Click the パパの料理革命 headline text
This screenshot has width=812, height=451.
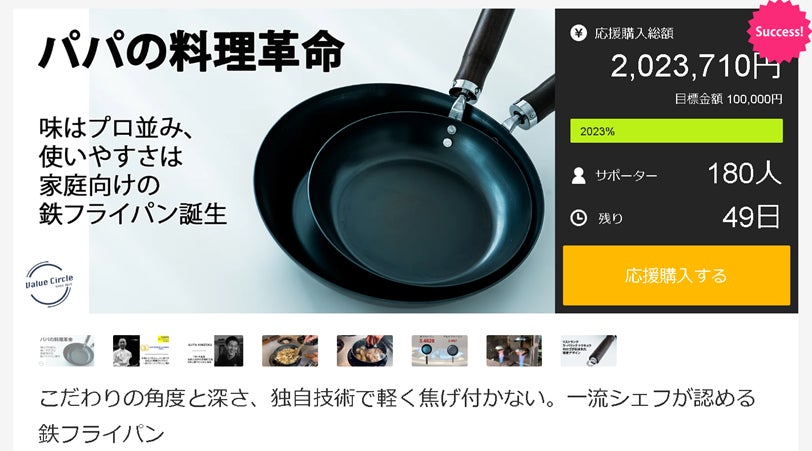pyautogui.click(x=191, y=51)
